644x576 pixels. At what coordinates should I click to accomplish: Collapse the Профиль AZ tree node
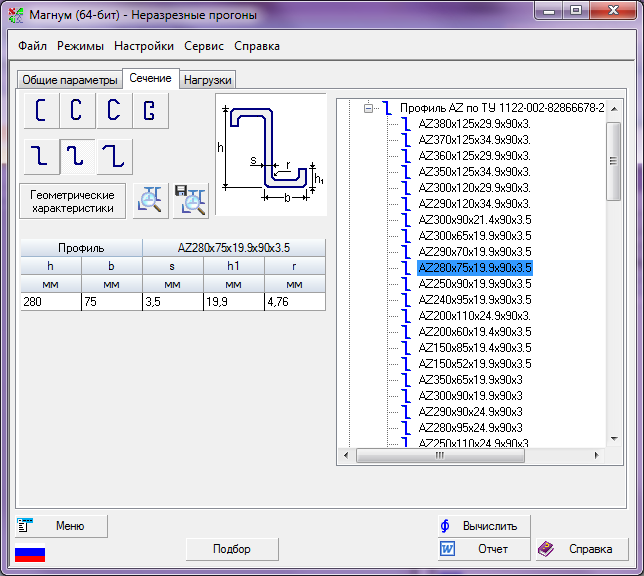tap(369, 108)
